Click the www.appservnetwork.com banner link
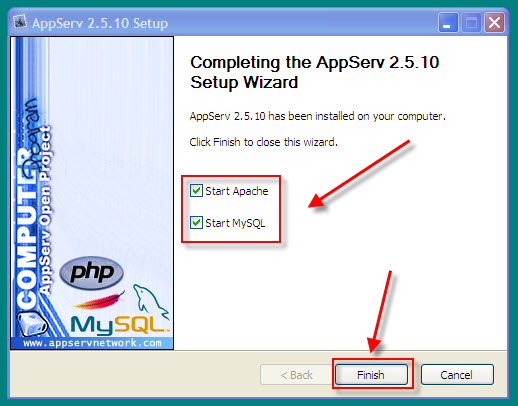Viewport: 518px width, 406px height. 92,343
